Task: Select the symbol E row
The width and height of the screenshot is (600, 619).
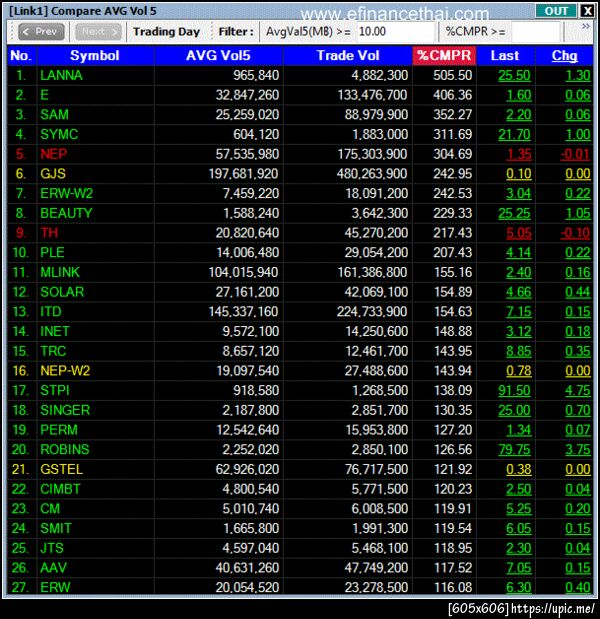Action: 44,95
